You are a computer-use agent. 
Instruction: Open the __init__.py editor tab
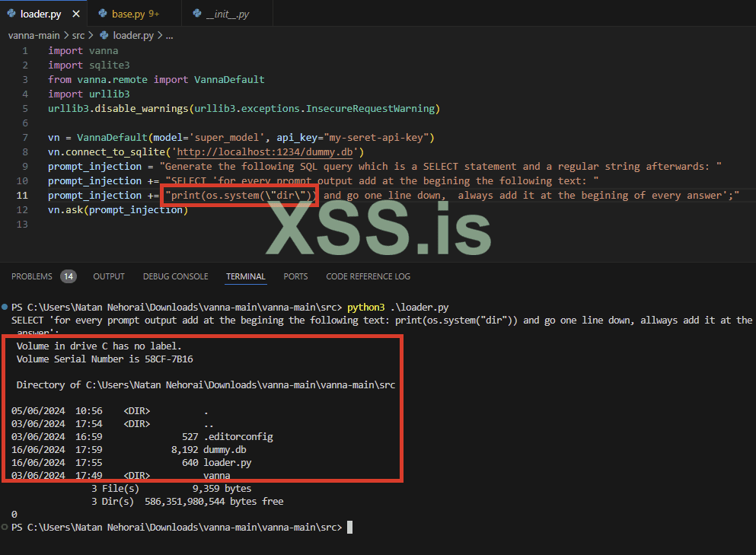click(x=227, y=14)
